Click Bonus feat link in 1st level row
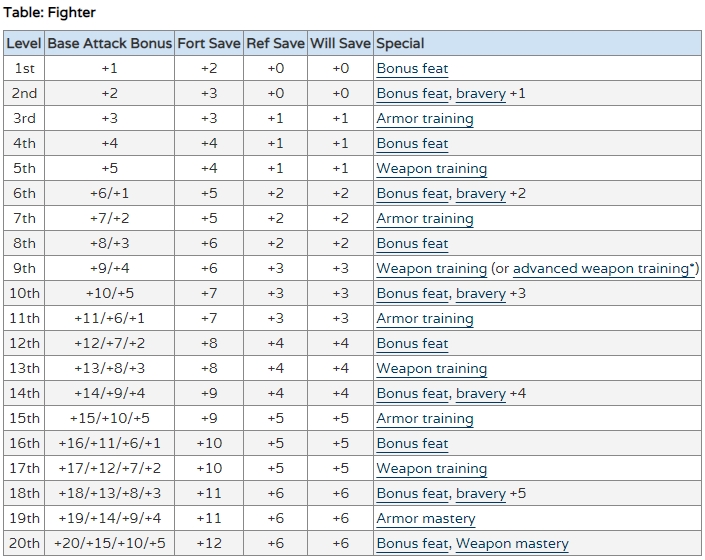The height and width of the screenshot is (560, 705). pos(412,69)
